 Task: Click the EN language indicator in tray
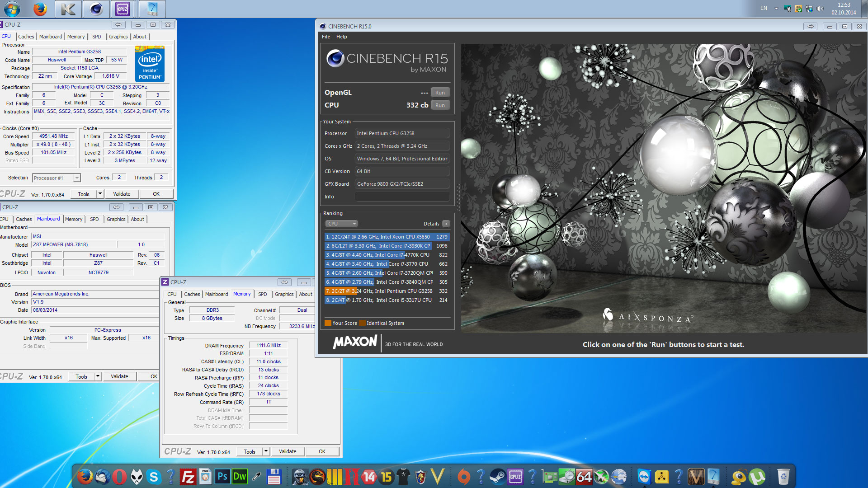(x=764, y=8)
